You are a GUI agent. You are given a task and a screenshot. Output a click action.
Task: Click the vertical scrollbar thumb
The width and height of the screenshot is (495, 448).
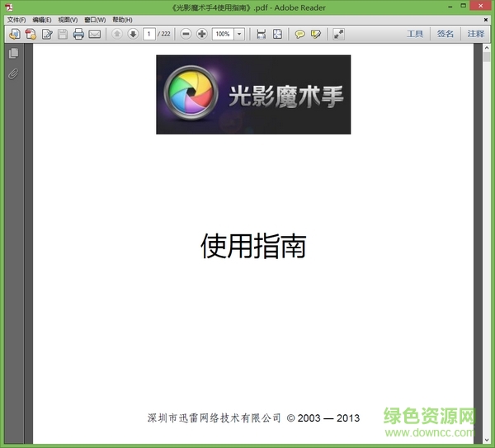coord(487,57)
